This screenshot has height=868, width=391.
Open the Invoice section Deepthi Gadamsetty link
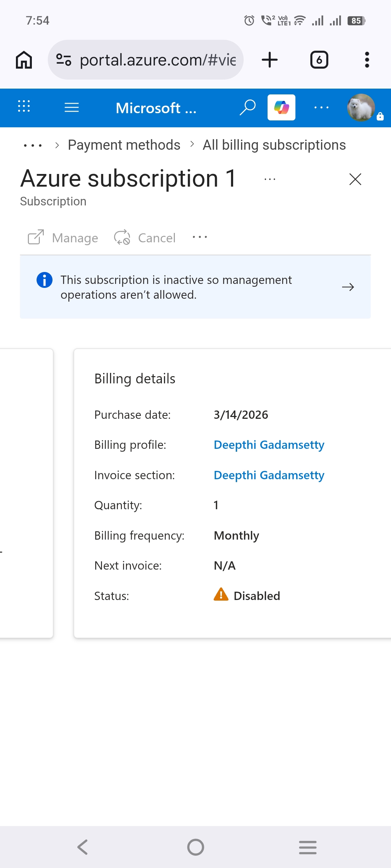click(269, 475)
